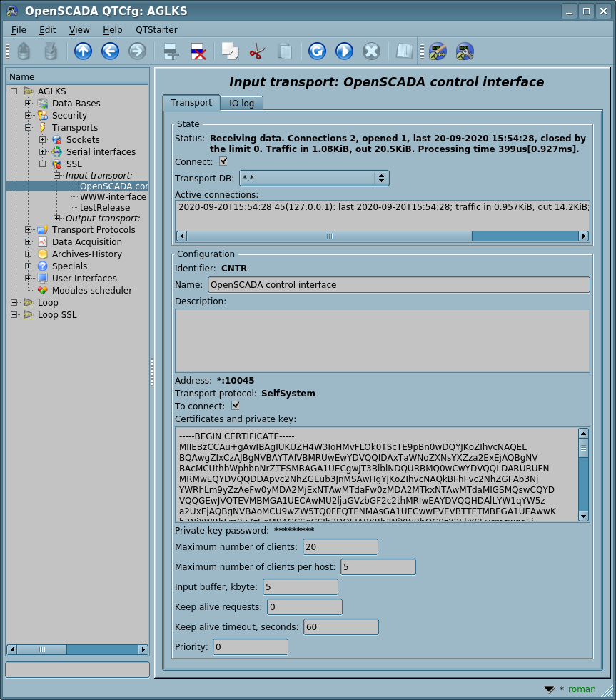The height and width of the screenshot is (700, 616).
Task: Click the Active connections horizontal scrollbar handle
Action: (x=330, y=236)
